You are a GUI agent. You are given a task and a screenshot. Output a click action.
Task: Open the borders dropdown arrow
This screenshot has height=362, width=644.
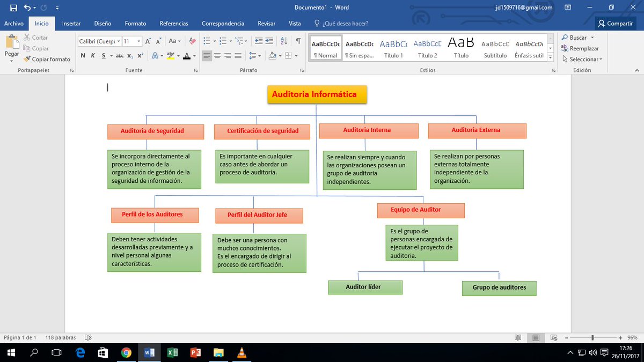[x=296, y=55]
